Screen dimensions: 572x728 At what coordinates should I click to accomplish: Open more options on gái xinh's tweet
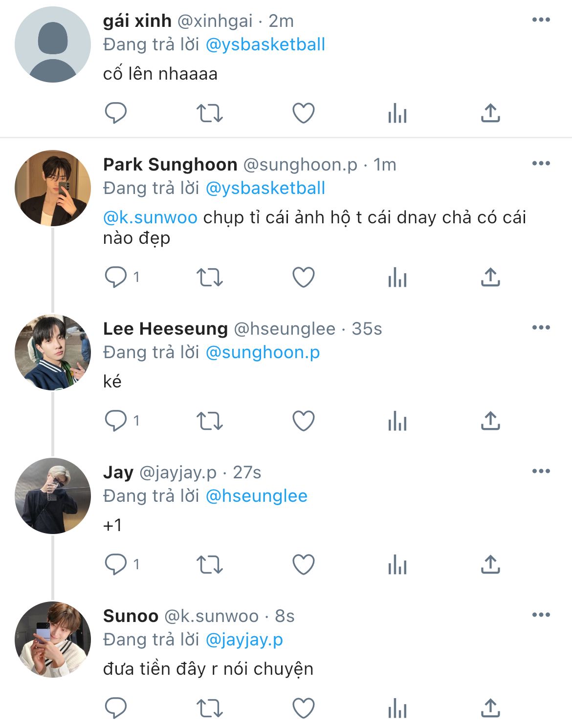point(541,20)
